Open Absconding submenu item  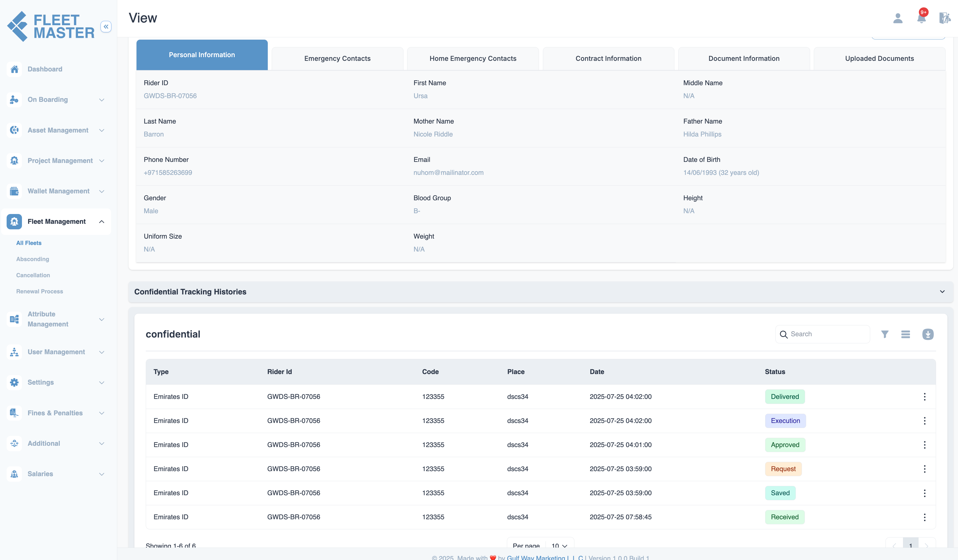click(x=33, y=259)
